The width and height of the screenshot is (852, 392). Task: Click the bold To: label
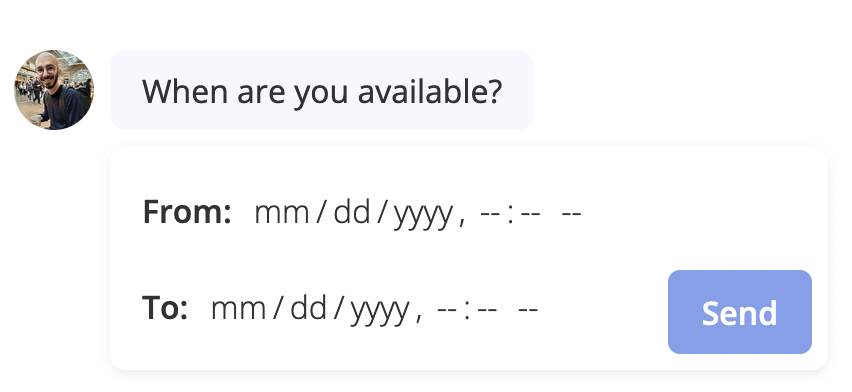pos(165,308)
